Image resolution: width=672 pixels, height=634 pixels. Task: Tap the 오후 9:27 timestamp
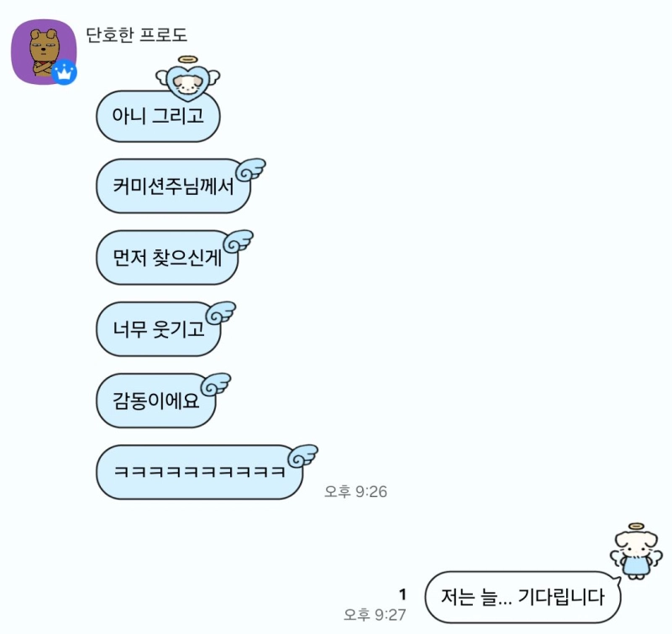point(375,615)
